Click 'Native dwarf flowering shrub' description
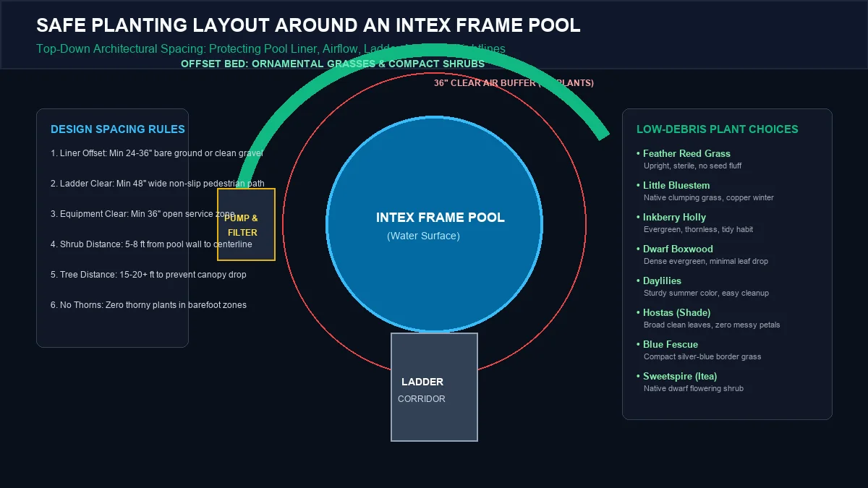This screenshot has width=868, height=488. [x=694, y=388]
